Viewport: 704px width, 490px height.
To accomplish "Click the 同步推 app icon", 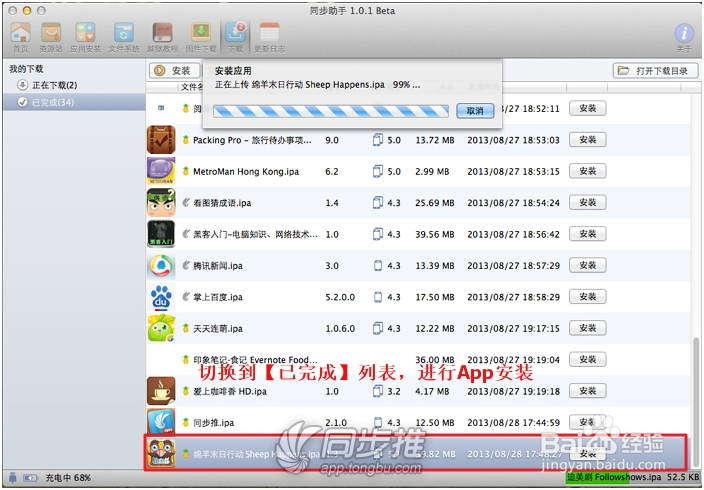I will click(x=161, y=422).
